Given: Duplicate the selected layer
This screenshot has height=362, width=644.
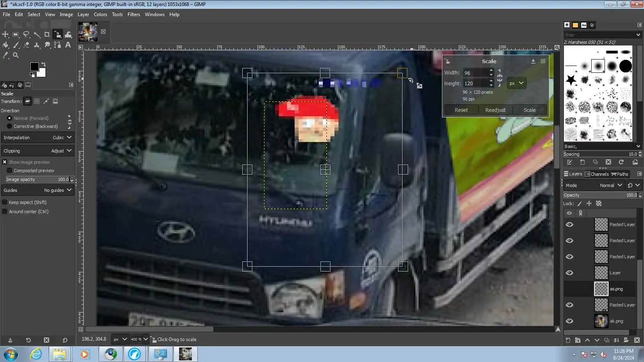Looking at the screenshot, I should click(x=607, y=340).
